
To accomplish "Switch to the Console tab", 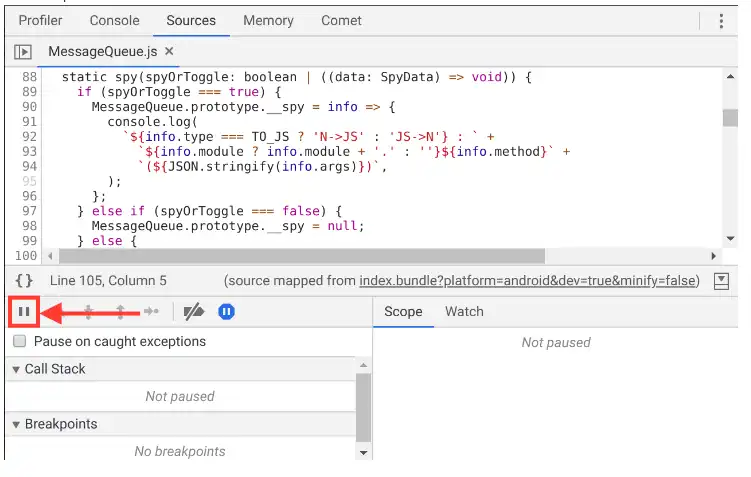I will tap(114, 21).
